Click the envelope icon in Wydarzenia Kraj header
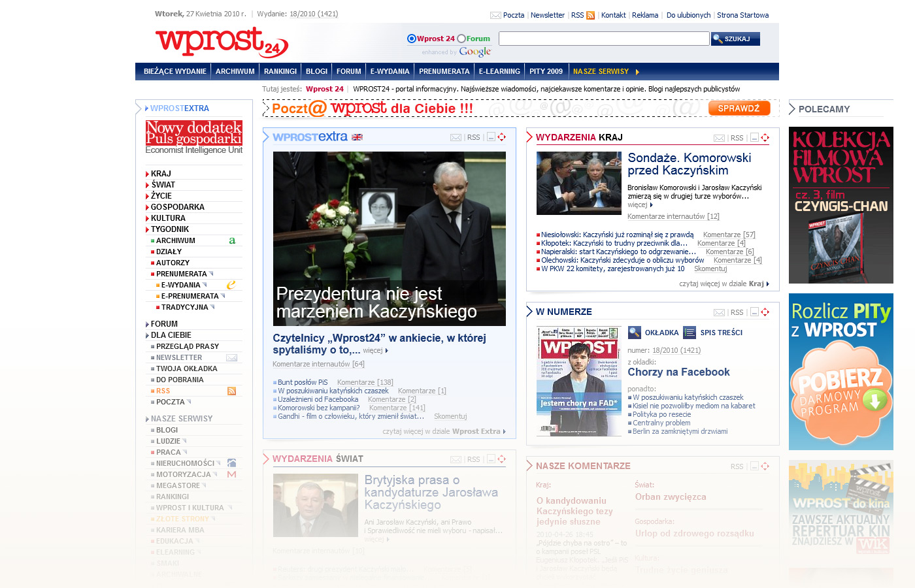Image resolution: width=915 pixels, height=588 pixels. [719, 138]
